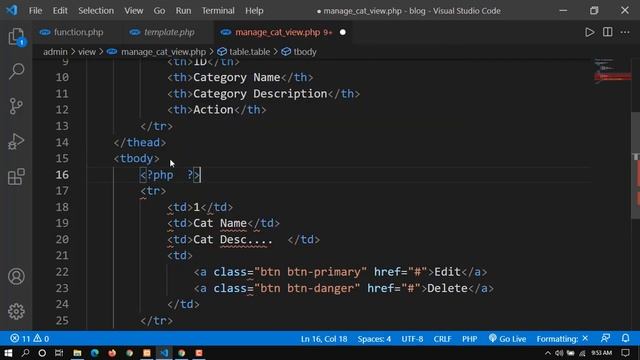Open notifications bell in status bar
The height and width of the screenshot is (360, 640).
625,338
